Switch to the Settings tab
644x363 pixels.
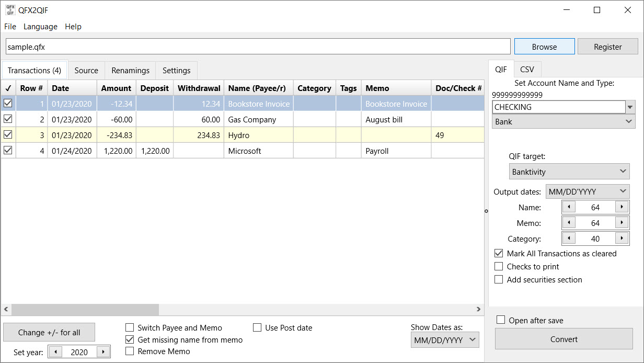click(x=177, y=70)
